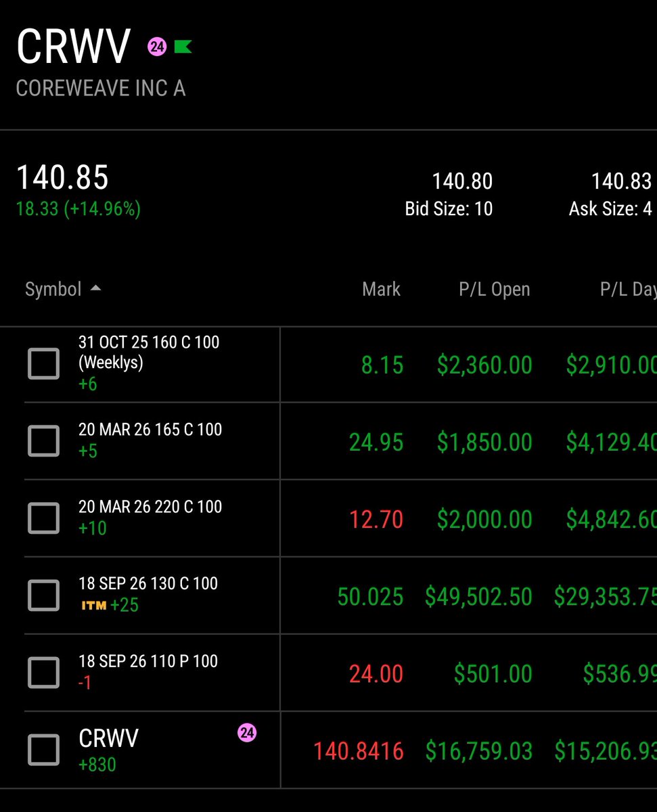Tap the pink 24 badge next to CRWV header
Image resolution: width=657 pixels, height=812 pixels.
coord(157,47)
